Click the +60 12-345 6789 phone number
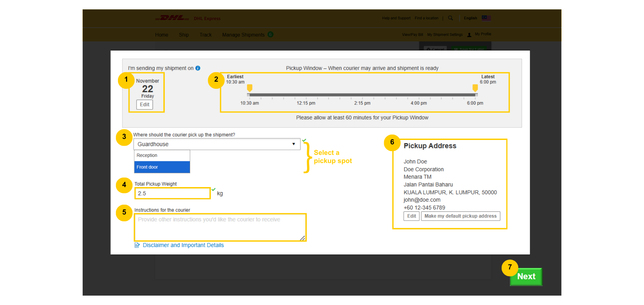The height and width of the screenshot is (305, 644). pyautogui.click(x=424, y=208)
